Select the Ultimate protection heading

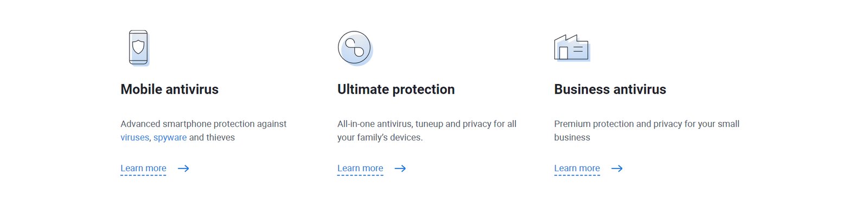(396, 89)
